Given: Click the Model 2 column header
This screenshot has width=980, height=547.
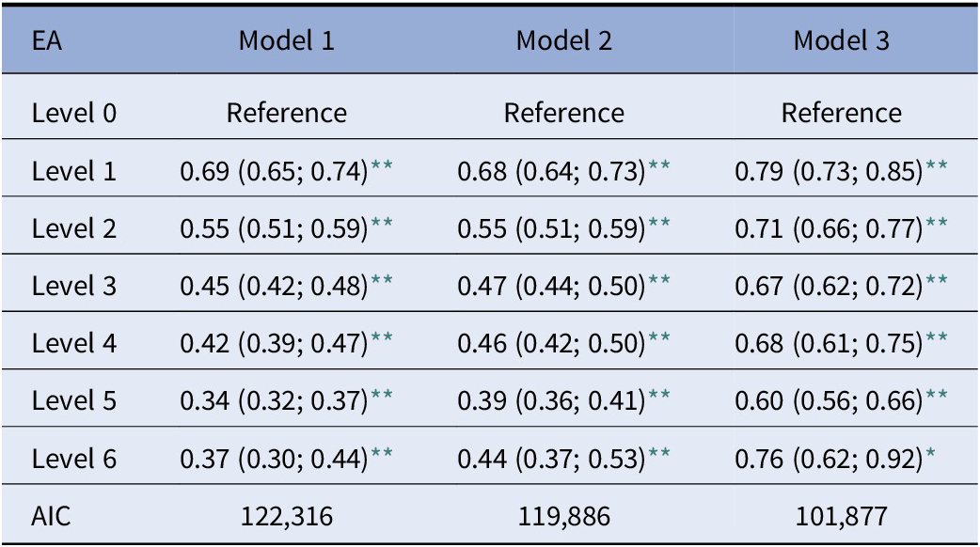Looking at the screenshot, I should [563, 41].
